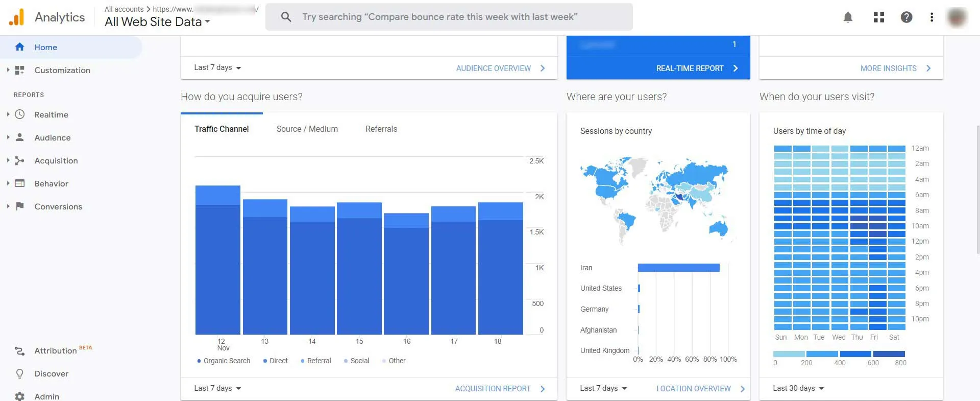Switch to the Source / Medium tab
980x401 pixels.
[307, 129]
